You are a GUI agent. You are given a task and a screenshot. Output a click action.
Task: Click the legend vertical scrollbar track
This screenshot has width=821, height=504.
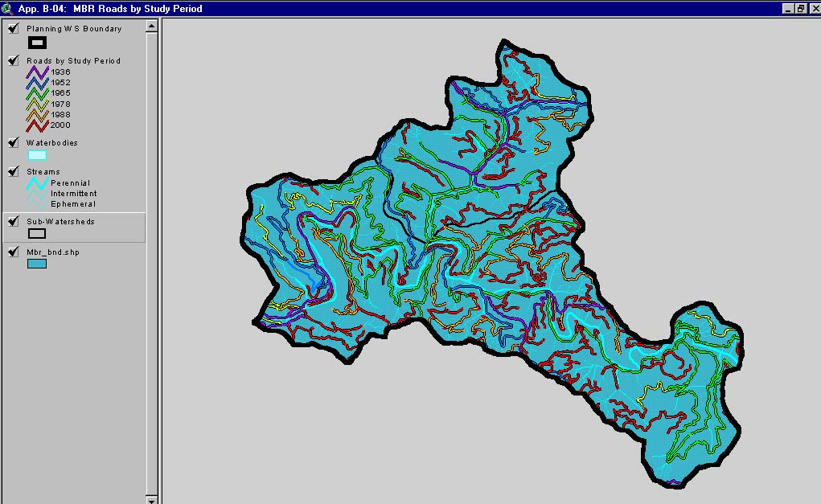click(x=151, y=262)
